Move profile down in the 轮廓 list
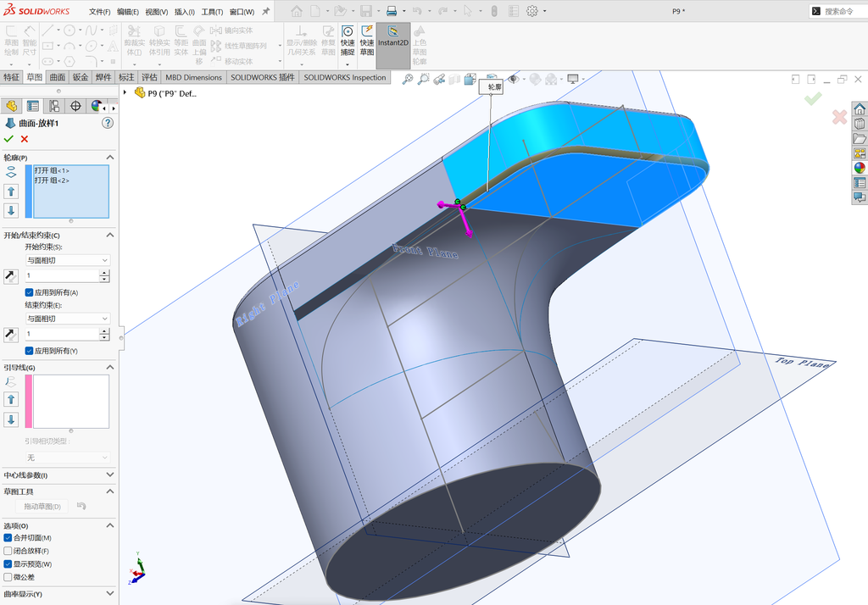The width and height of the screenshot is (868, 605). pos(11,210)
